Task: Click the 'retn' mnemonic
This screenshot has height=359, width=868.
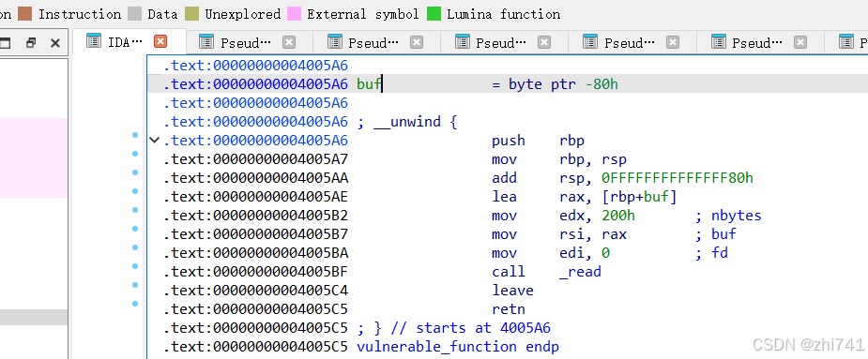Action: tap(509, 309)
